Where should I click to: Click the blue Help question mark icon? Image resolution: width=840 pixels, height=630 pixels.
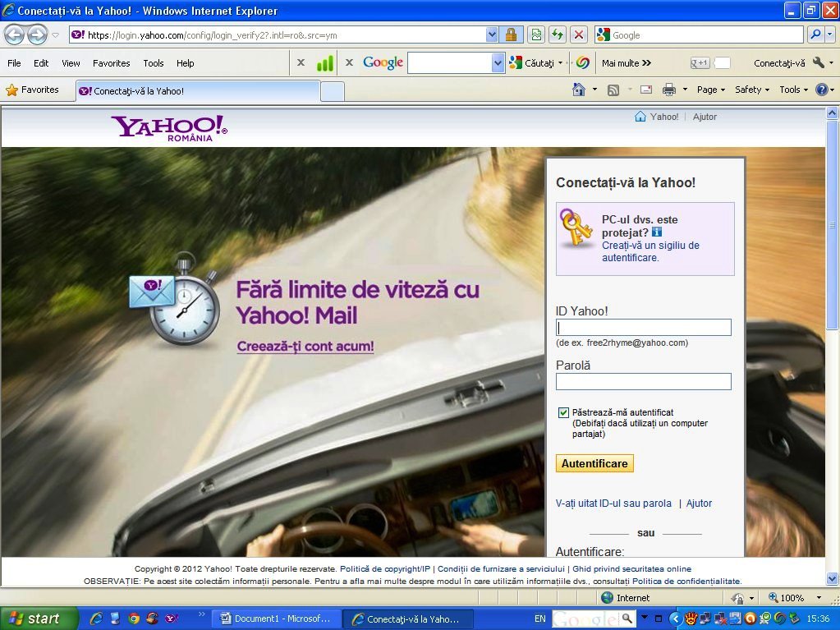822,90
